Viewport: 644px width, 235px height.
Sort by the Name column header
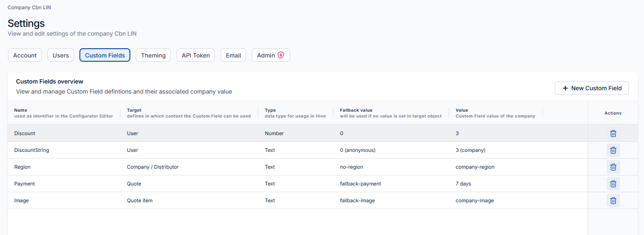(x=21, y=110)
